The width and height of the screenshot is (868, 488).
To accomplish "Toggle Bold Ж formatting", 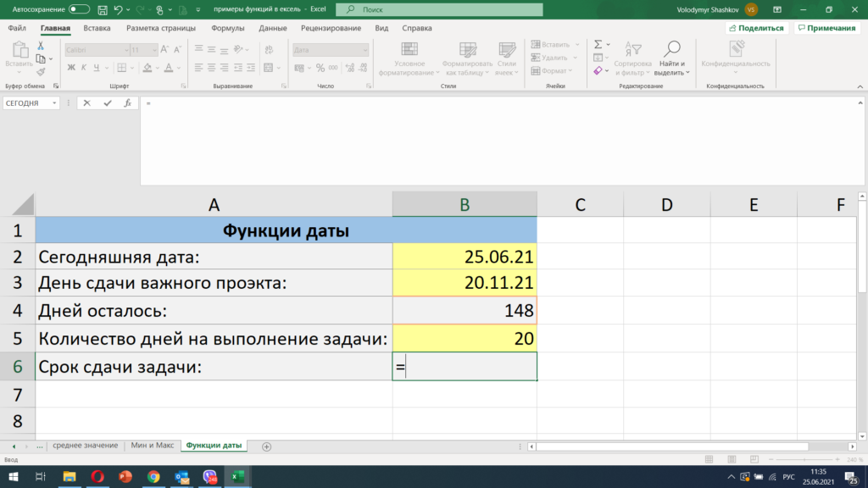I will pyautogui.click(x=71, y=68).
